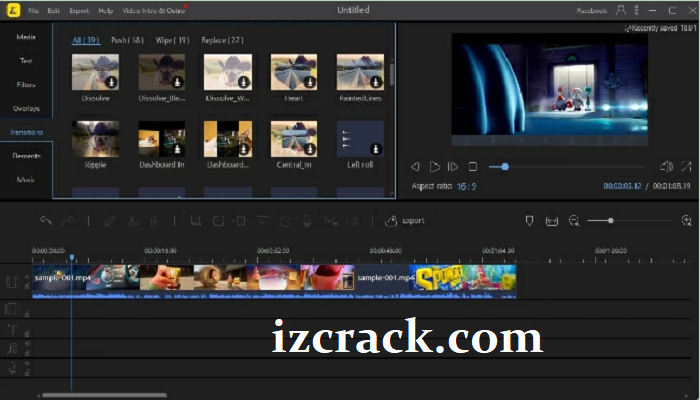Viewport: 700px width, 400px height.
Task: Open the Filters panel in sidebar
Action: [26, 85]
